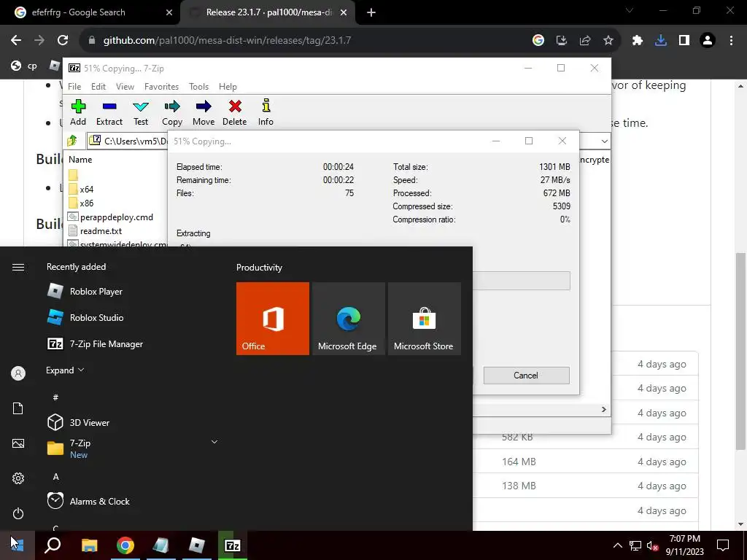Click the Share page icon in Chrome address bar
The width and height of the screenshot is (747, 560).
click(x=585, y=41)
